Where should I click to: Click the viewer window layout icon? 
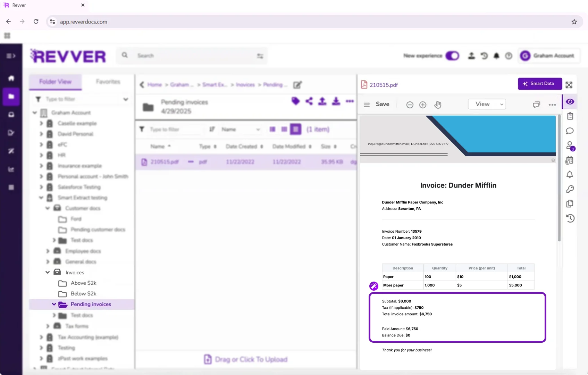pos(537,105)
